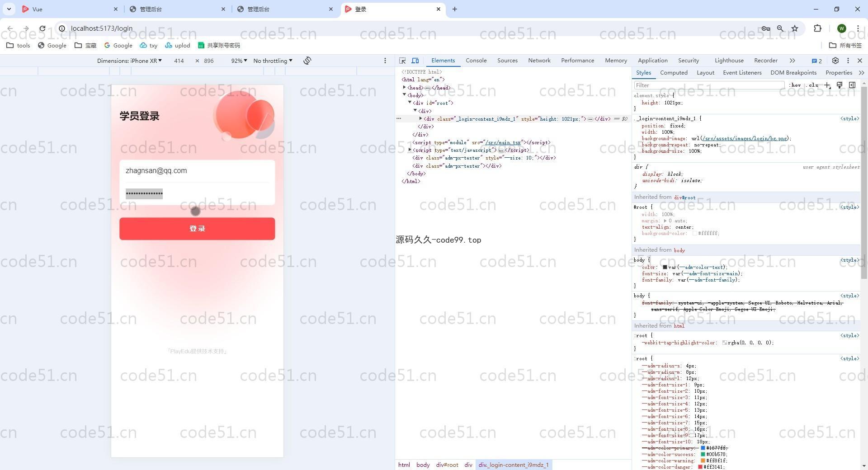868x470 pixels.
Task: Rotate device orientation icon
Action: (x=307, y=61)
